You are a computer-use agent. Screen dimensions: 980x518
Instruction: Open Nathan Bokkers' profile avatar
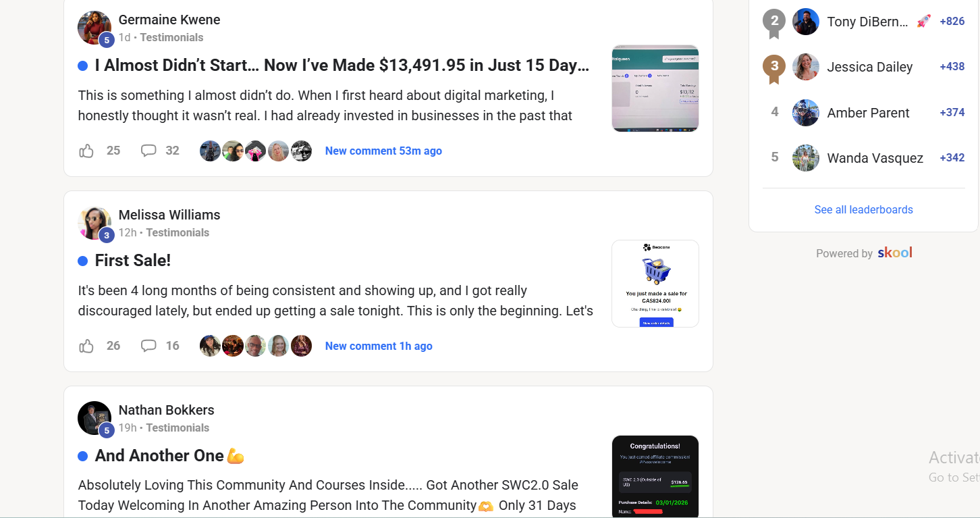click(x=94, y=418)
